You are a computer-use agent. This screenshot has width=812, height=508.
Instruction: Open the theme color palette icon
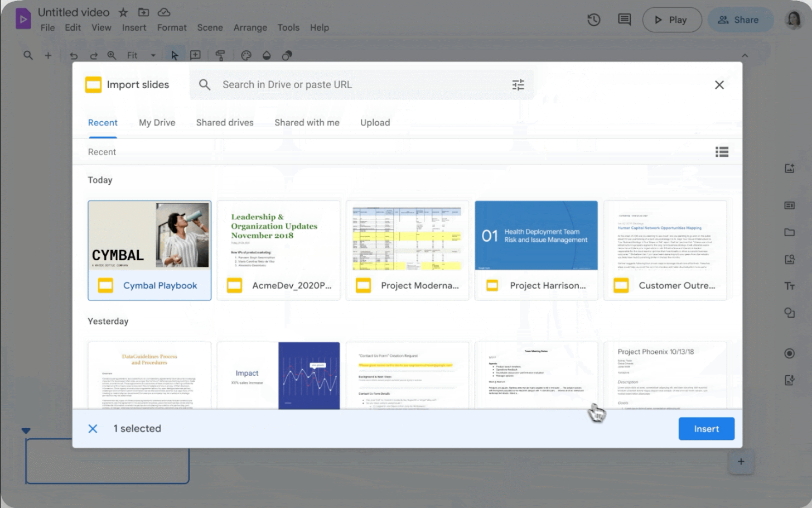click(x=245, y=55)
